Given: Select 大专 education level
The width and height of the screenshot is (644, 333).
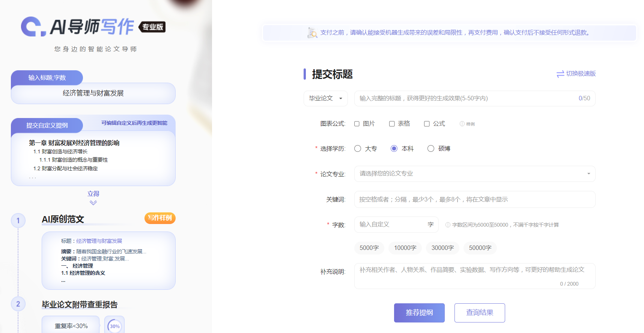Looking at the screenshot, I should (x=358, y=148).
